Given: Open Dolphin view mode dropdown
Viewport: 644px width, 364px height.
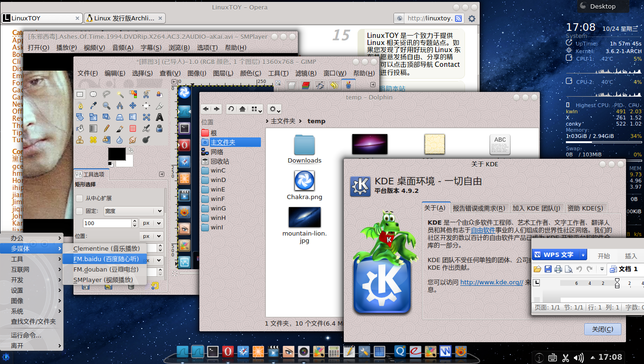Looking at the screenshot, I should click(x=256, y=109).
